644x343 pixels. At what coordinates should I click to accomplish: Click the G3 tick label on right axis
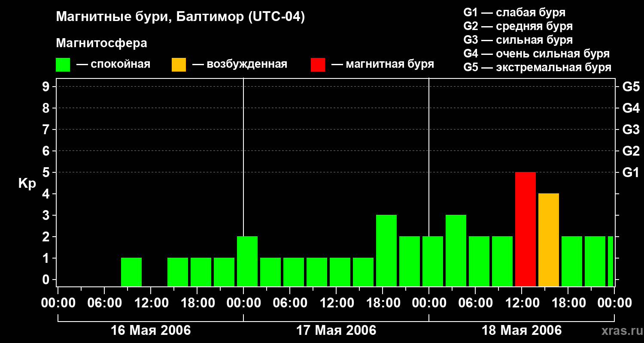tap(631, 129)
